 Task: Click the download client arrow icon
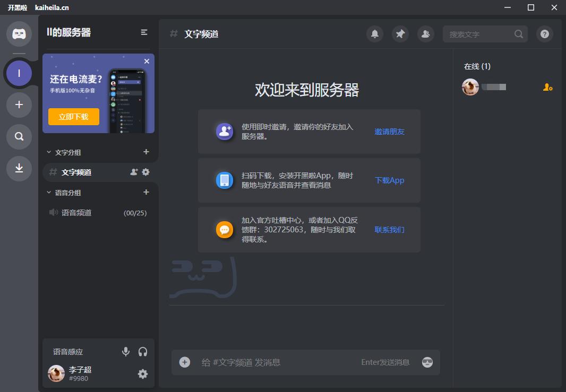coord(19,168)
